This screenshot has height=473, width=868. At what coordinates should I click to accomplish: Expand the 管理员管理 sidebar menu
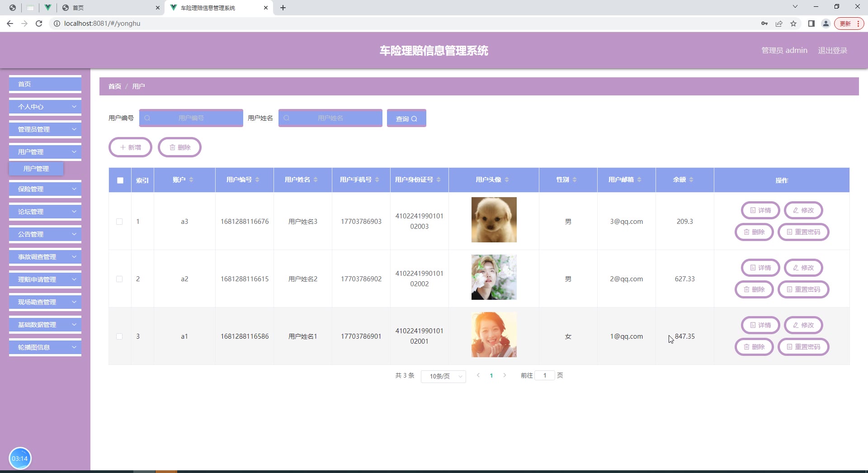[45, 129]
